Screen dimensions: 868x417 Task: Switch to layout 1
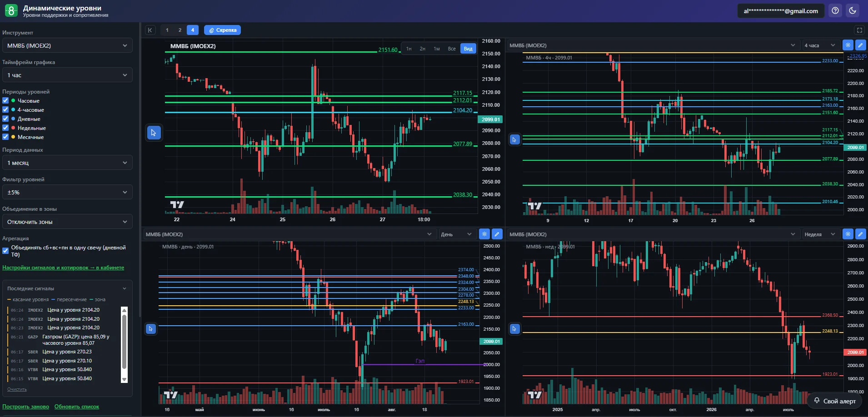167,30
